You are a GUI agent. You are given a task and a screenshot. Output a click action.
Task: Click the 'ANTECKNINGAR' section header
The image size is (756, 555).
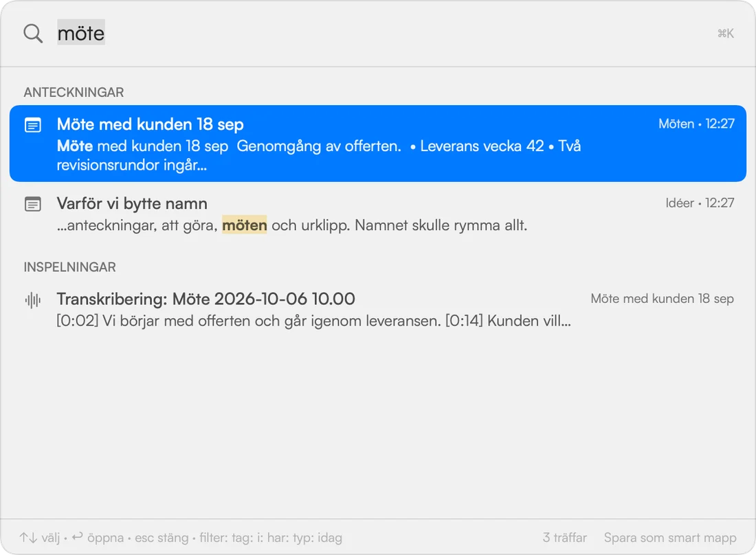(x=74, y=92)
